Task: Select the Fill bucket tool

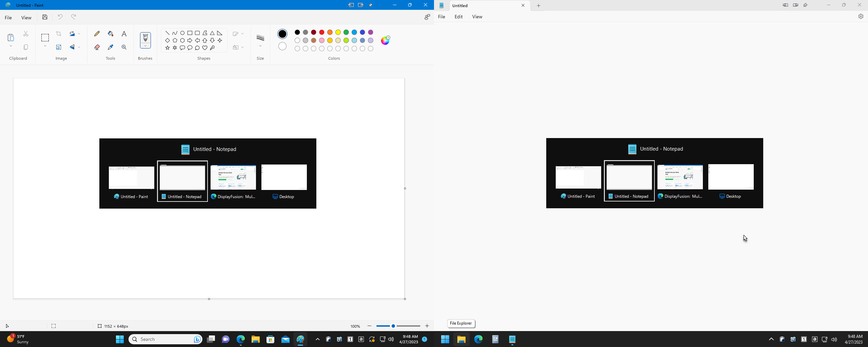Action: [110, 34]
